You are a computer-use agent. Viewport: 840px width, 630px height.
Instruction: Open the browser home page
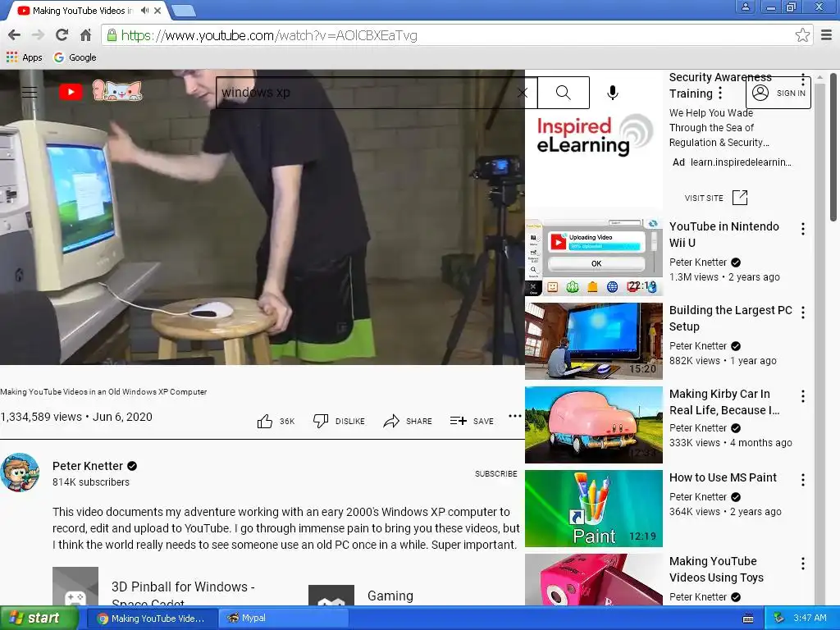click(85, 35)
